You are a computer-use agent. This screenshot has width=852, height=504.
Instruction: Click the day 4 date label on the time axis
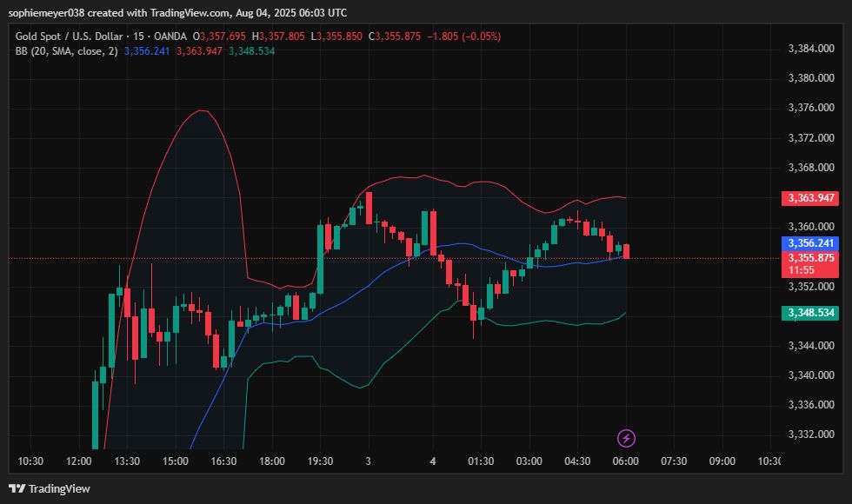click(433, 461)
